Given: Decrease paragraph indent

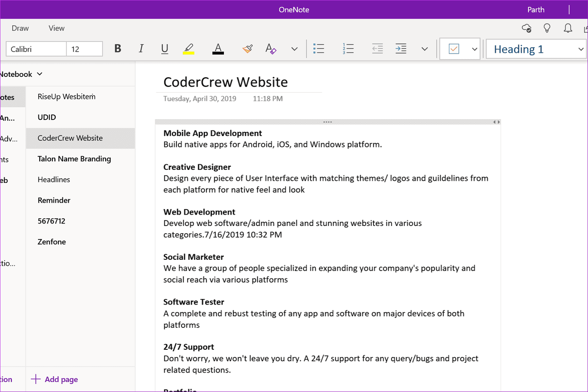Looking at the screenshot, I should [x=378, y=49].
